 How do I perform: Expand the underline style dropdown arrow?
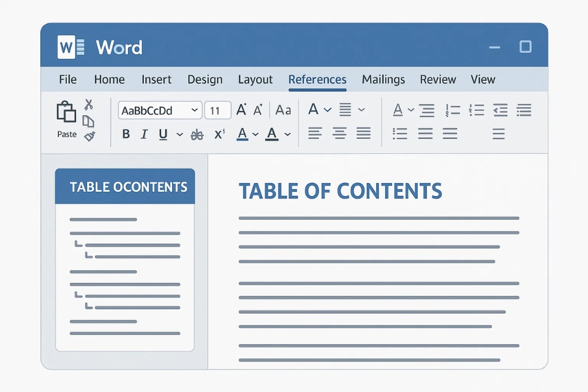179,134
